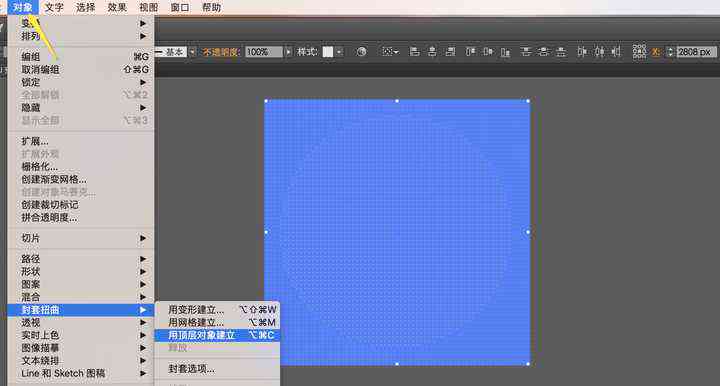This screenshot has width=720, height=386.
Task: Click the orange X: label link
Action: 656,52
